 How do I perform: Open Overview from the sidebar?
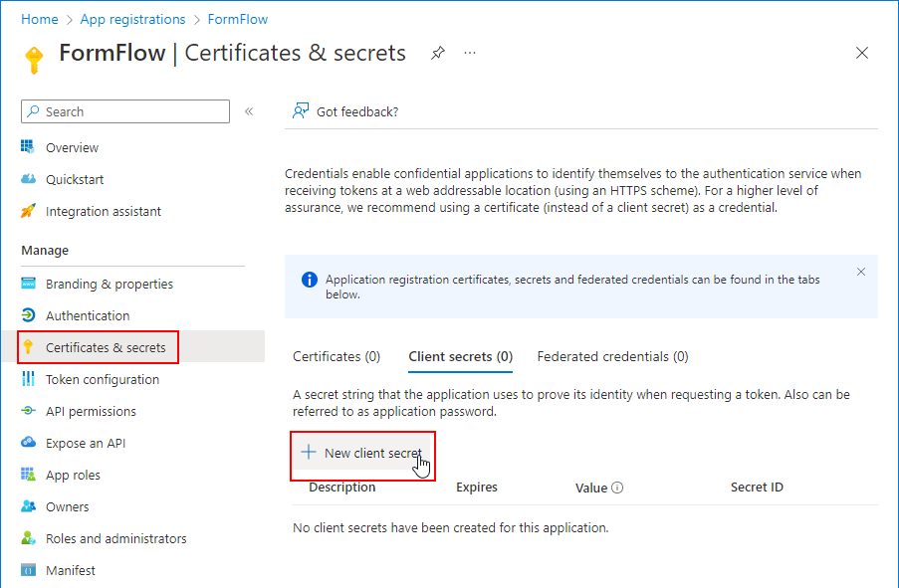tap(72, 147)
